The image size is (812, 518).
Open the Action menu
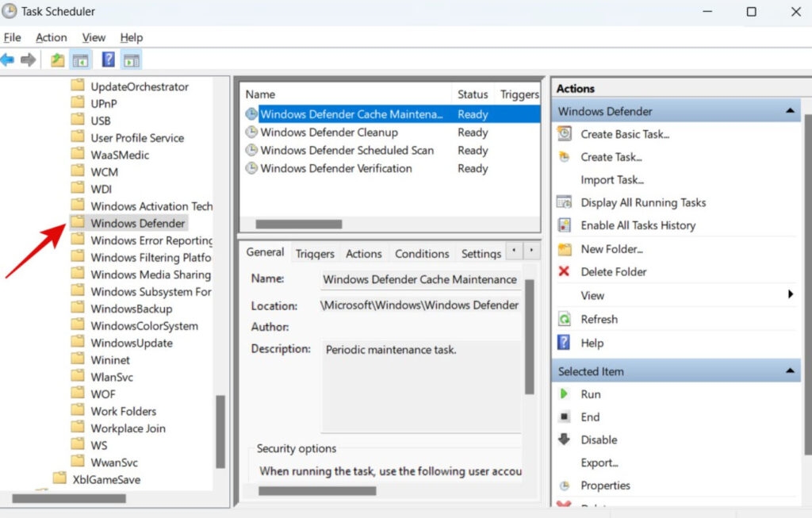click(52, 37)
